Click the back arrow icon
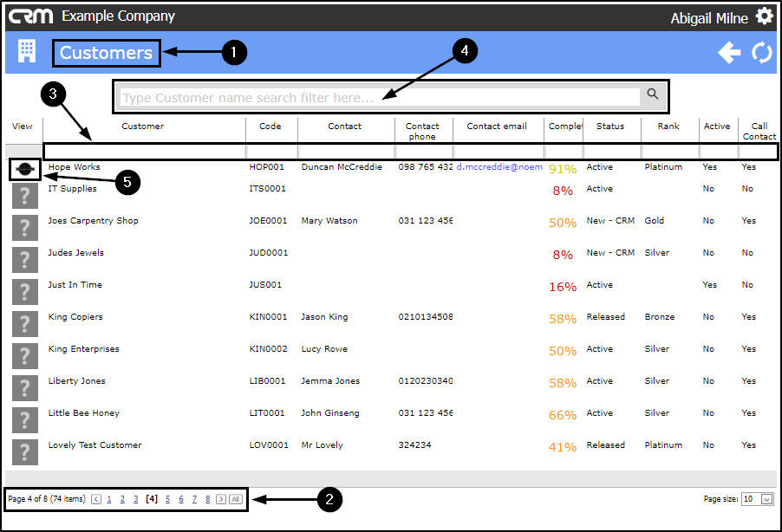This screenshot has width=782, height=532. click(x=729, y=52)
